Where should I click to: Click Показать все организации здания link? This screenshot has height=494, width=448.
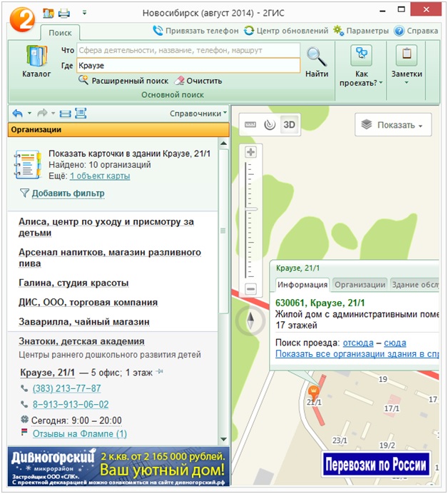pos(357,354)
